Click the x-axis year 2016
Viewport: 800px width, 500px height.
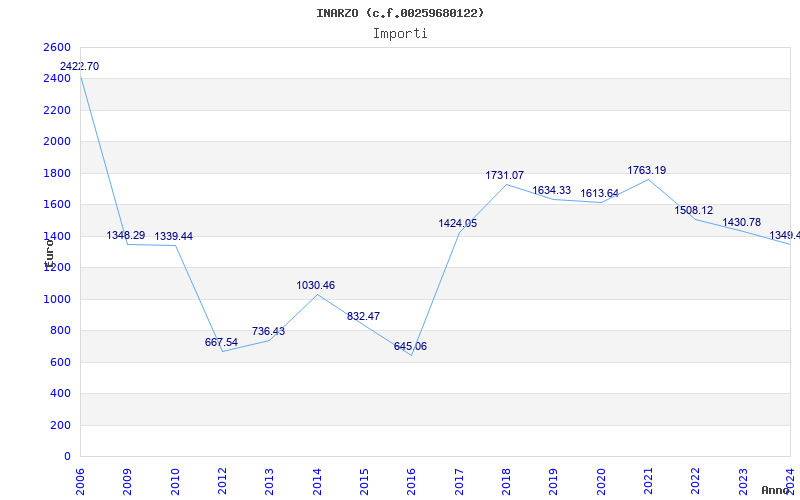[x=411, y=481]
